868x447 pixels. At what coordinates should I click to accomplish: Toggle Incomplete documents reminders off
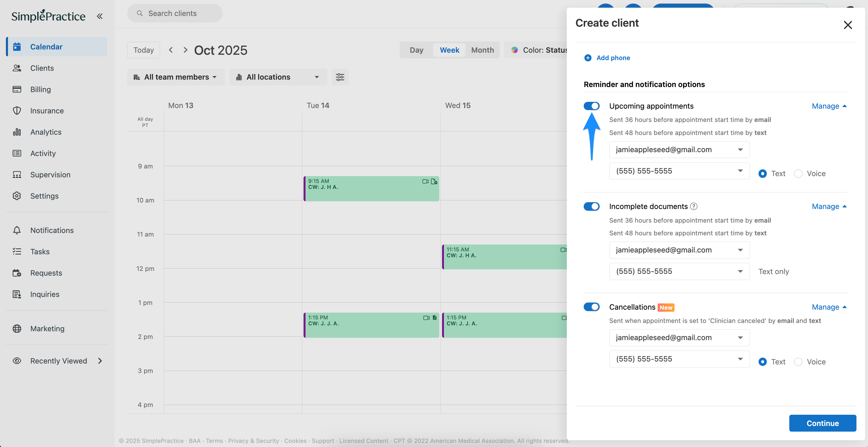coord(591,206)
